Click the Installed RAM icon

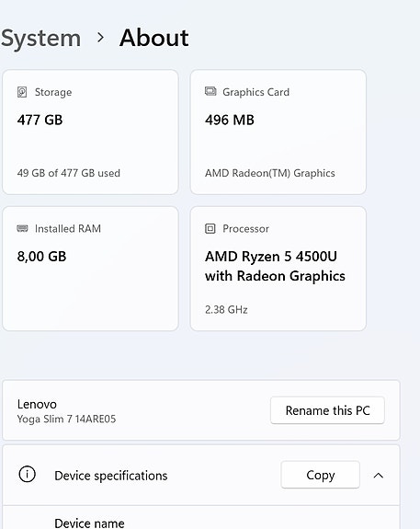tap(22, 229)
